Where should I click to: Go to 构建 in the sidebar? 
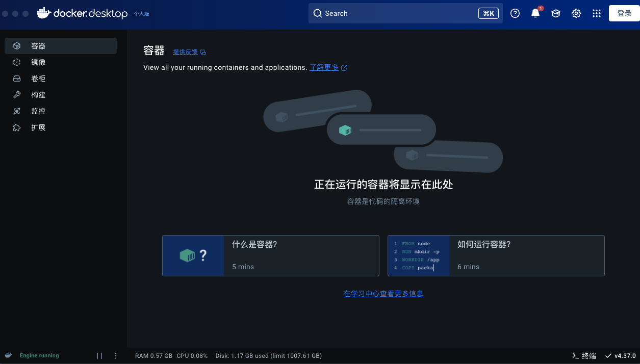[x=38, y=95]
